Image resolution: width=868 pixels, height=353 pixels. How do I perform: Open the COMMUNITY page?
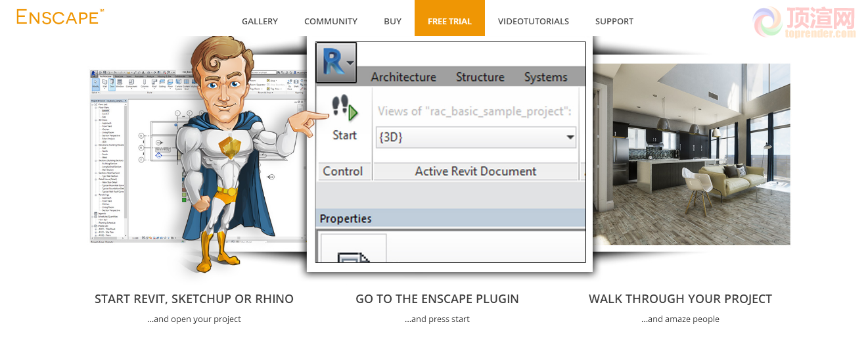[x=331, y=21]
